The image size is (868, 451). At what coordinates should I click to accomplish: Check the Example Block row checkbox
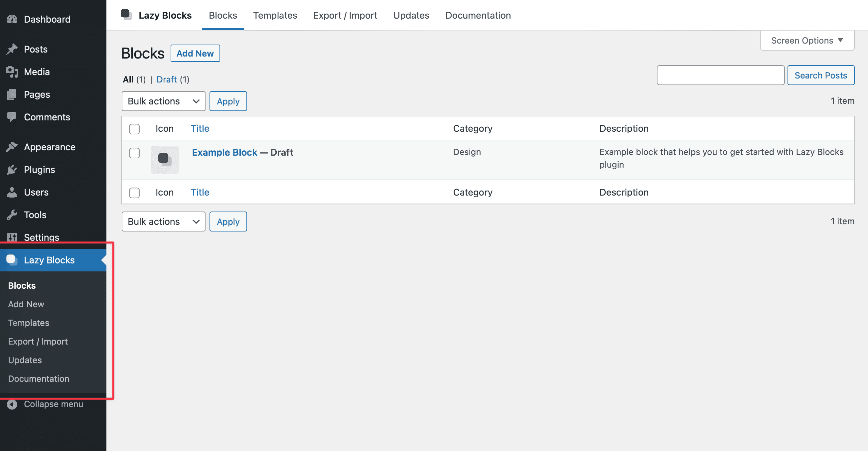(x=134, y=153)
